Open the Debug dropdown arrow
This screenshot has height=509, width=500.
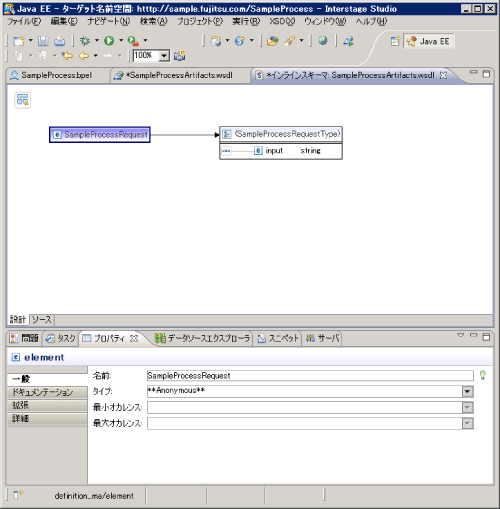click(x=97, y=41)
